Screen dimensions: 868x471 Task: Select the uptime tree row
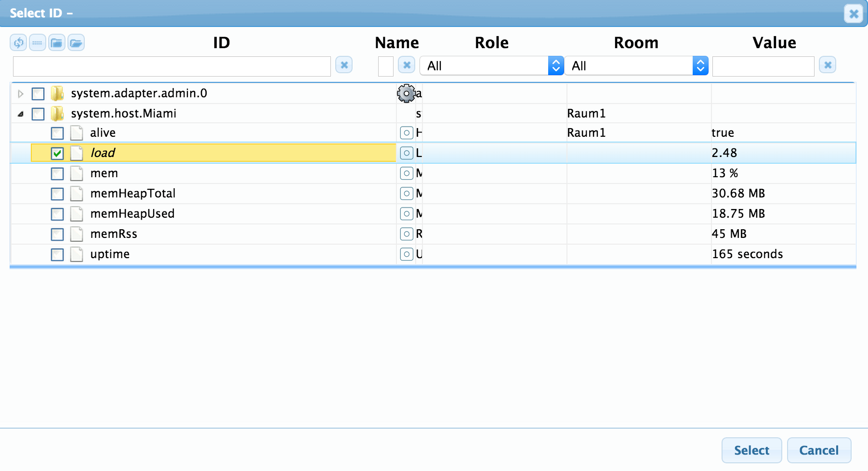tap(433, 254)
